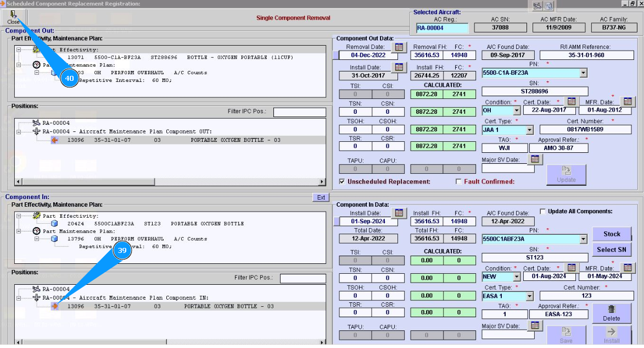Toggle the Unscheduled Replacement checkbox
Image resolution: width=644 pixels, height=348 pixels.
[343, 181]
